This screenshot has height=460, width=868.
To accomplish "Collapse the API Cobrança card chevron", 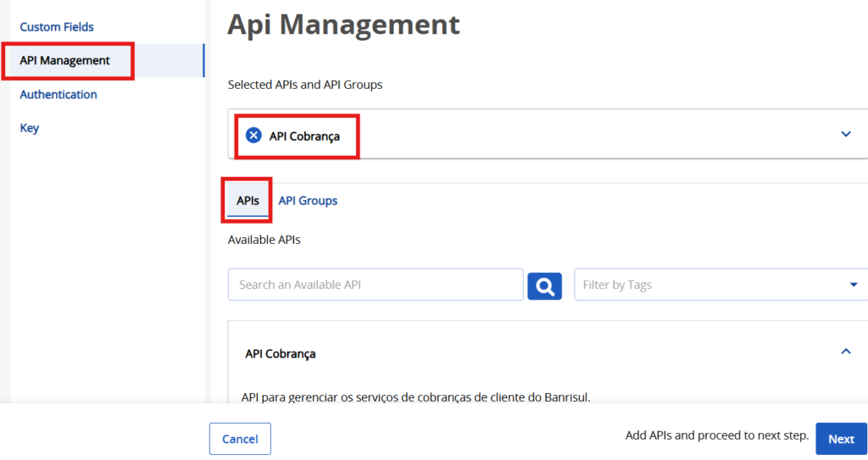I will point(845,352).
